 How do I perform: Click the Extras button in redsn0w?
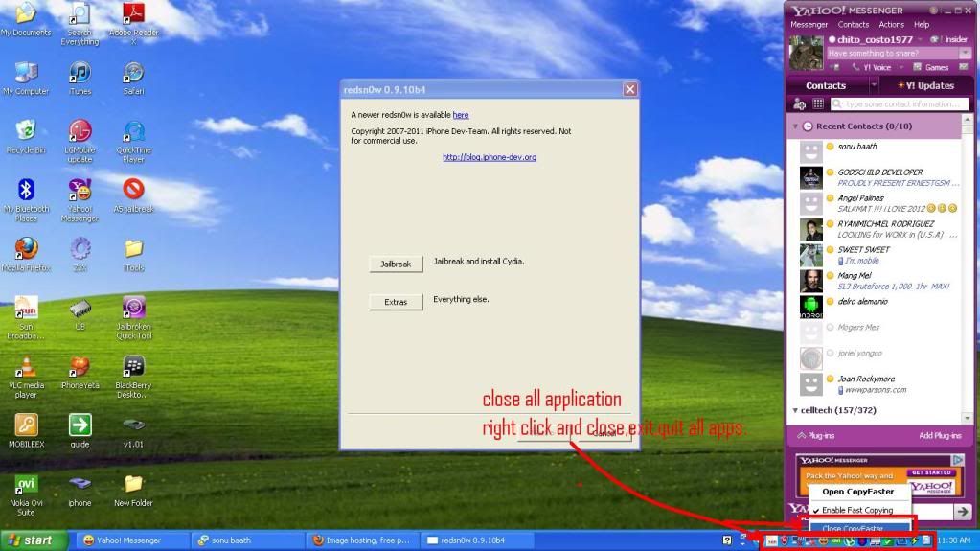[x=396, y=302]
